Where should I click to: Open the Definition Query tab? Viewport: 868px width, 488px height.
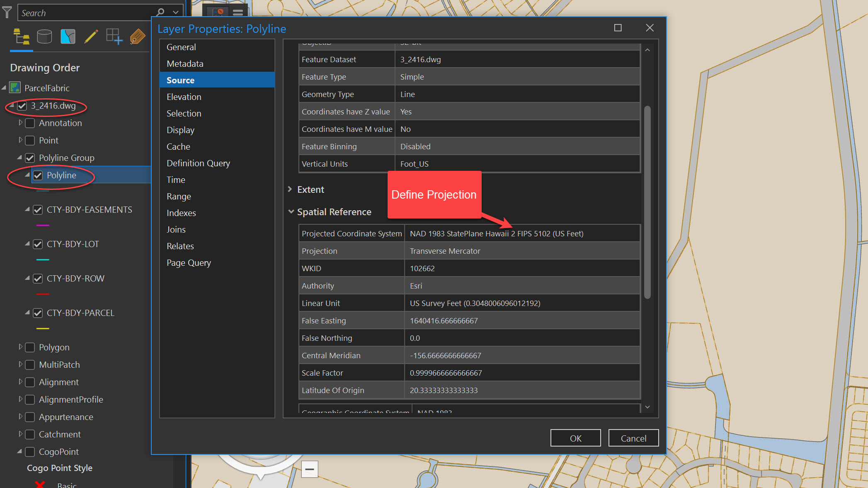point(198,163)
